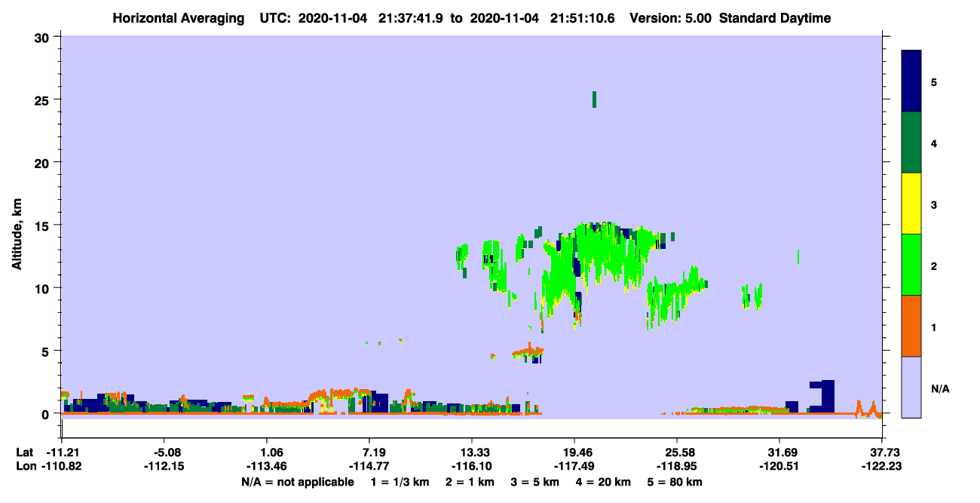Click the longitude value -120.51
This screenshot has height=503, width=980.
pyautogui.click(x=779, y=467)
